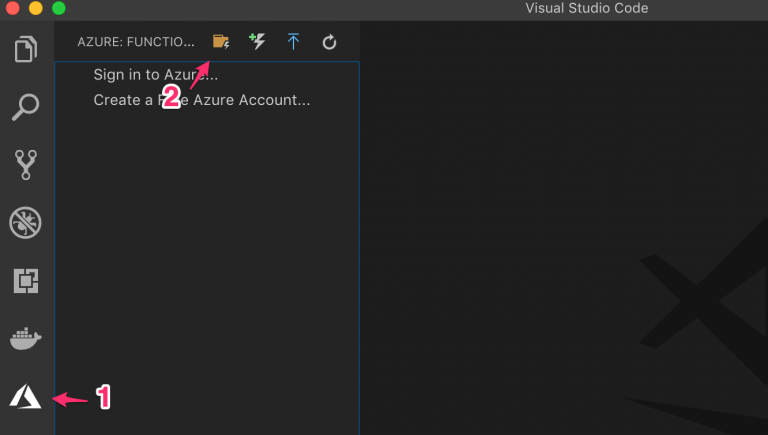
Task: Select Sign in to Azure...
Action: [x=156, y=74]
